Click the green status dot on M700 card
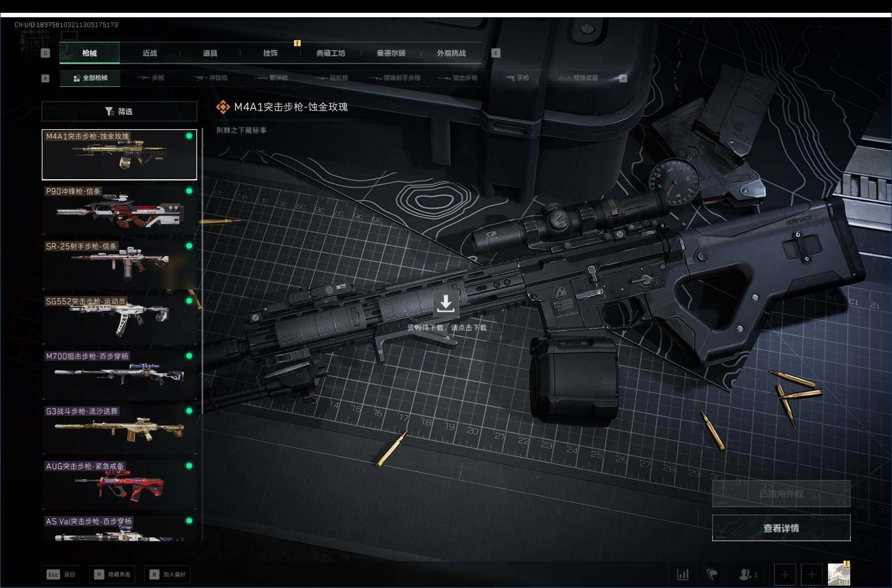The image size is (892, 588). coord(189,356)
